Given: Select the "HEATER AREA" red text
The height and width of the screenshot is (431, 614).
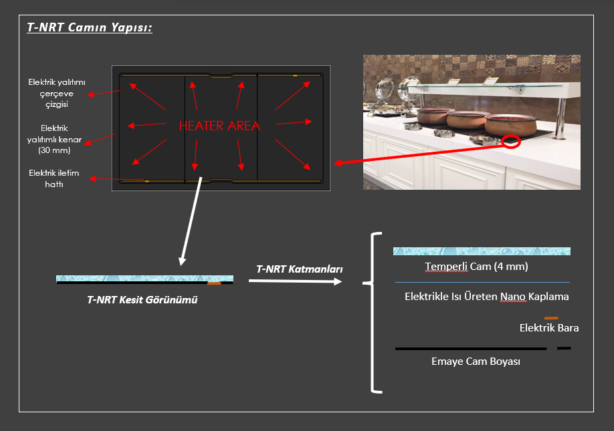Looking at the screenshot, I should click(219, 127).
